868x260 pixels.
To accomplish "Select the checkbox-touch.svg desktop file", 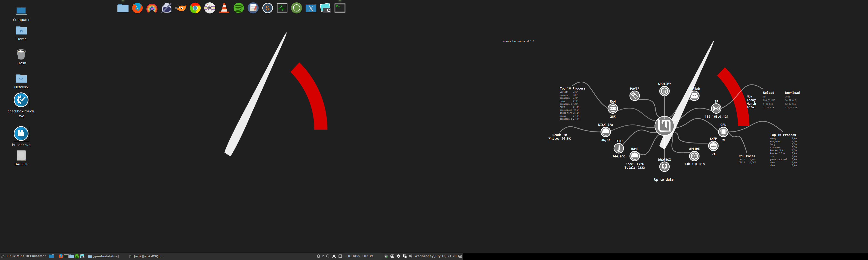I will [21, 100].
